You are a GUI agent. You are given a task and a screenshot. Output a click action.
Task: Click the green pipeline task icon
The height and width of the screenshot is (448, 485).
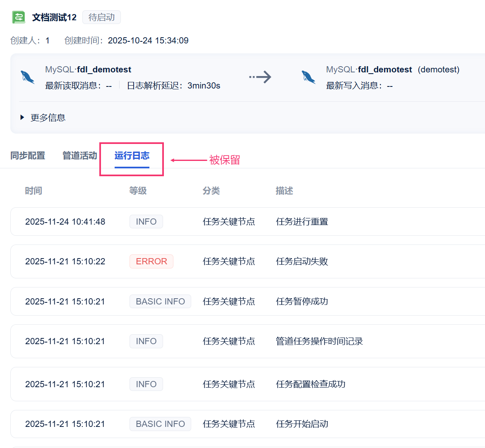[19, 17]
